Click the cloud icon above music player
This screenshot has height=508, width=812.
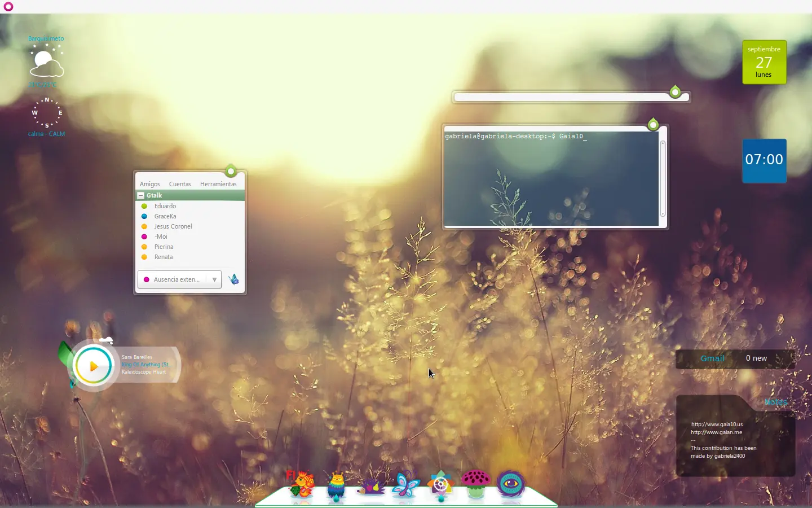(x=106, y=340)
